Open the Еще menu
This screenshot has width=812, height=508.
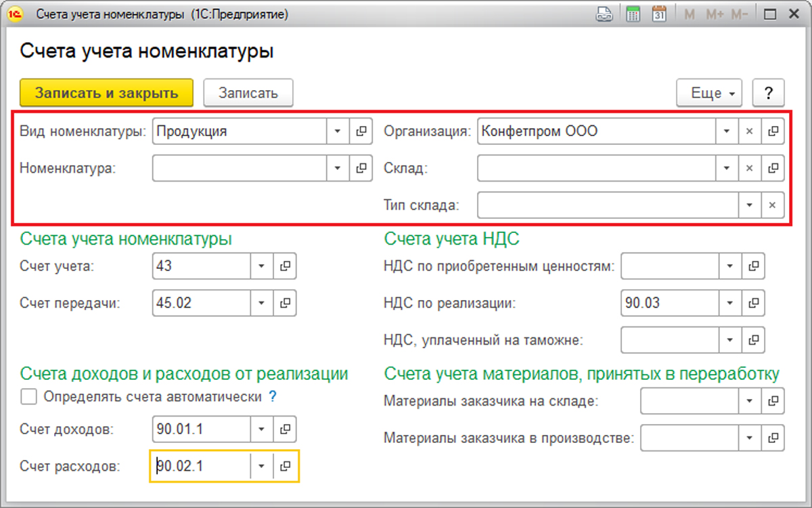[708, 93]
